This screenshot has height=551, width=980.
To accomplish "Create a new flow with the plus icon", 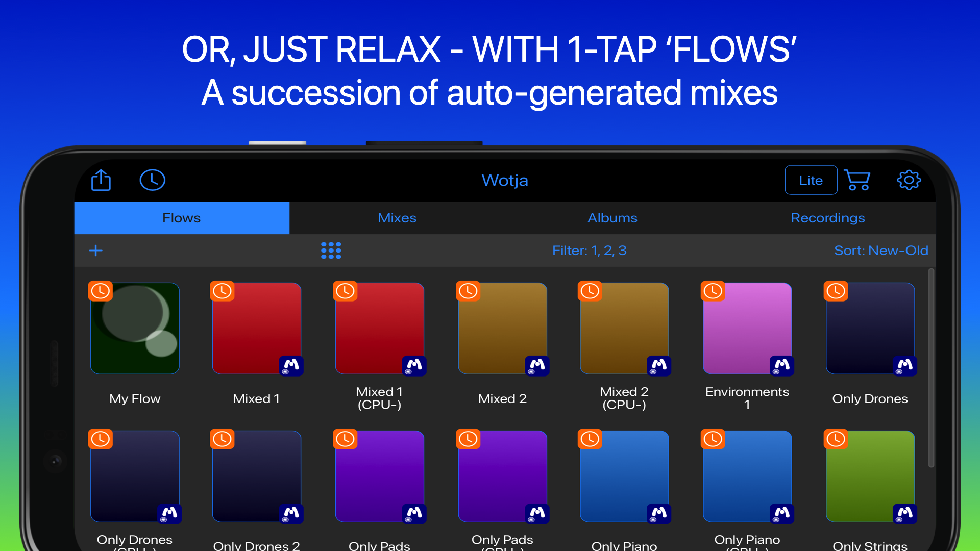I will [x=95, y=251].
